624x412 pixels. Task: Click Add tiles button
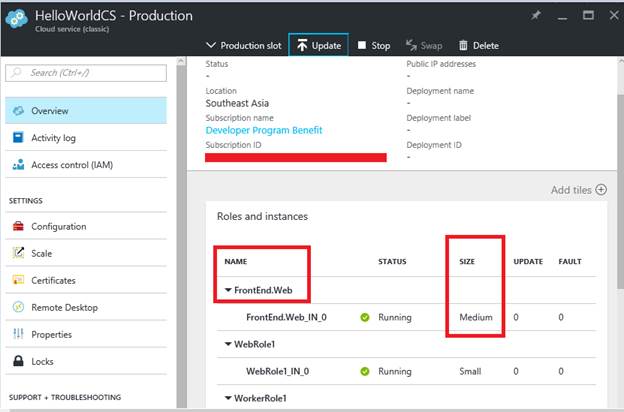pos(578,190)
